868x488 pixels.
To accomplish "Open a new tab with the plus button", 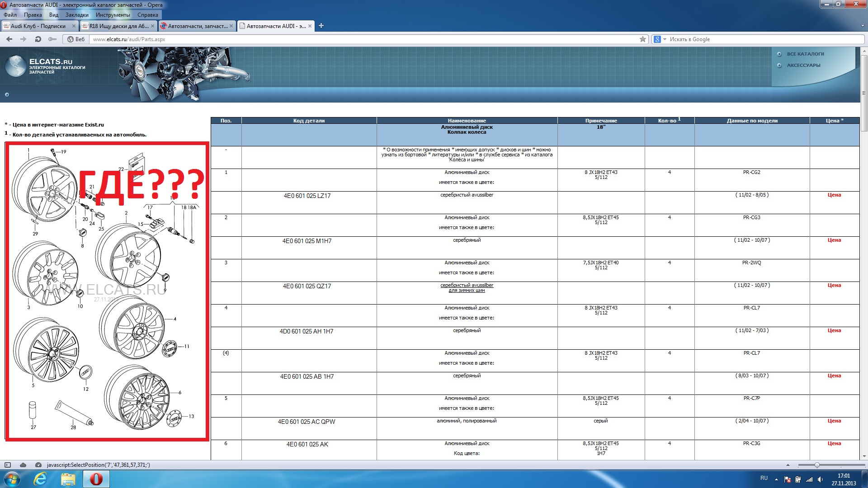I will coord(321,26).
